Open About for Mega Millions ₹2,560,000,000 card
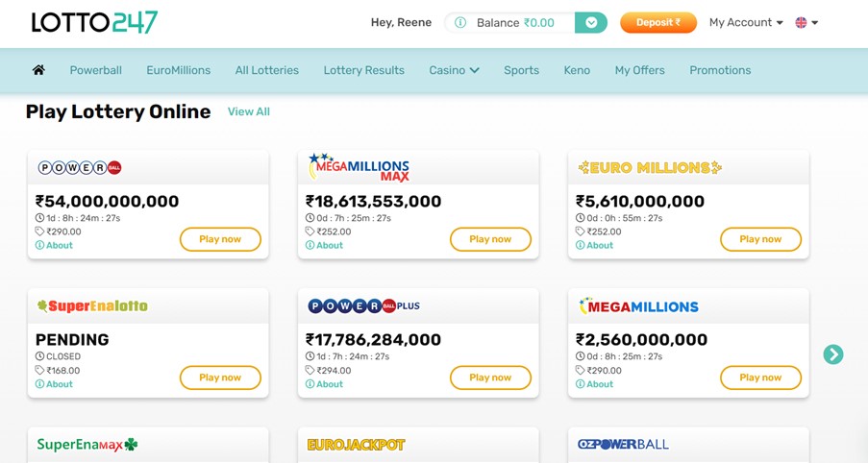868x463 pixels. click(595, 384)
